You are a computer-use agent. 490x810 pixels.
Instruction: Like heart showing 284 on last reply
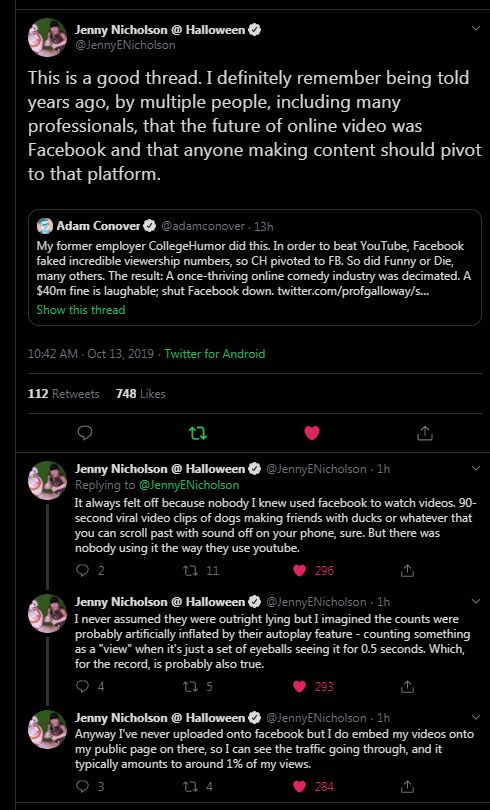299,787
